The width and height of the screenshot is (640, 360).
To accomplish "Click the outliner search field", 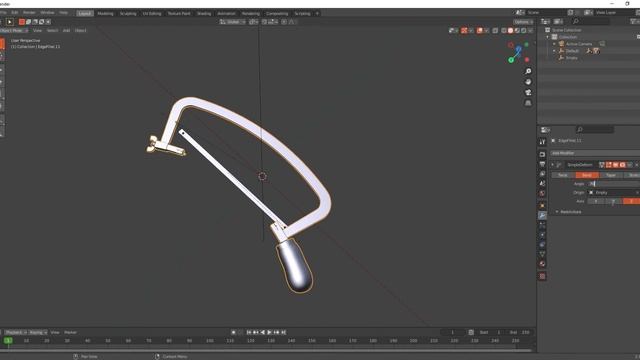I will point(591,21).
